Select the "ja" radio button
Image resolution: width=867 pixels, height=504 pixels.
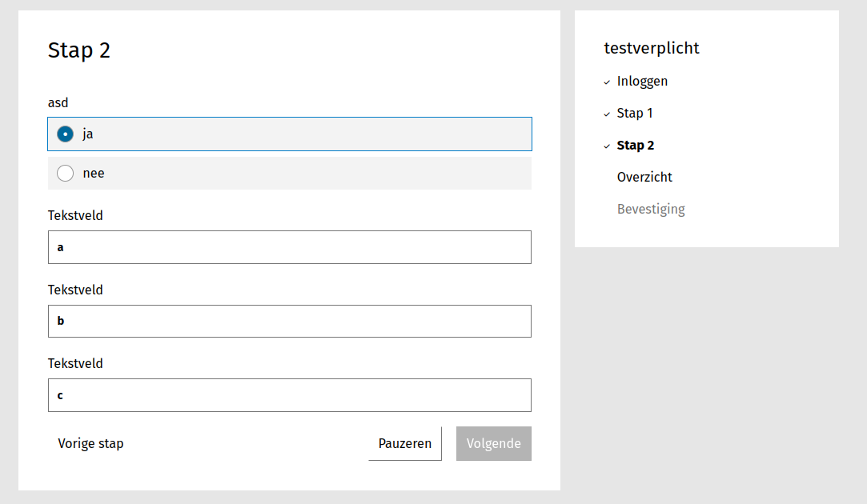point(65,134)
